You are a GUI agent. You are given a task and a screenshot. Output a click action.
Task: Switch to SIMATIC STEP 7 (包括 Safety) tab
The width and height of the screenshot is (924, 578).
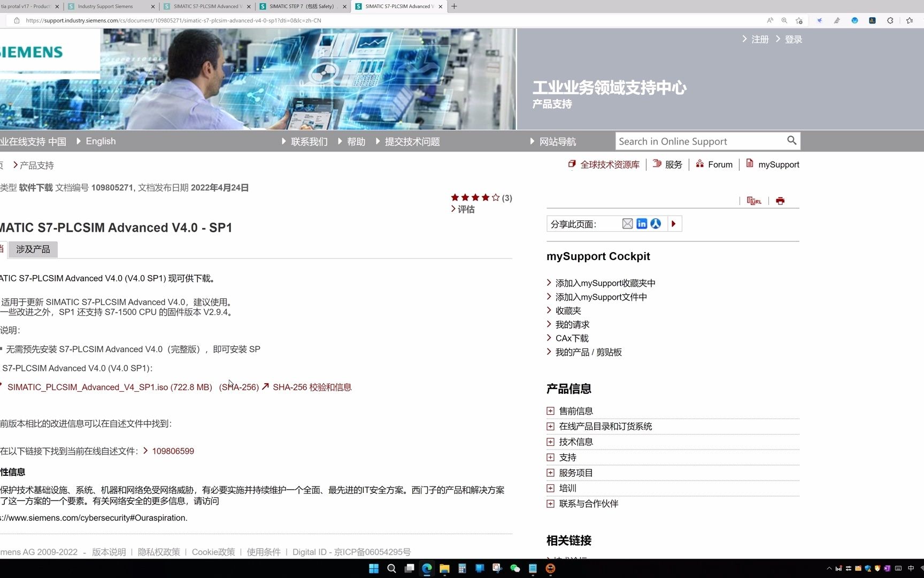[303, 6]
